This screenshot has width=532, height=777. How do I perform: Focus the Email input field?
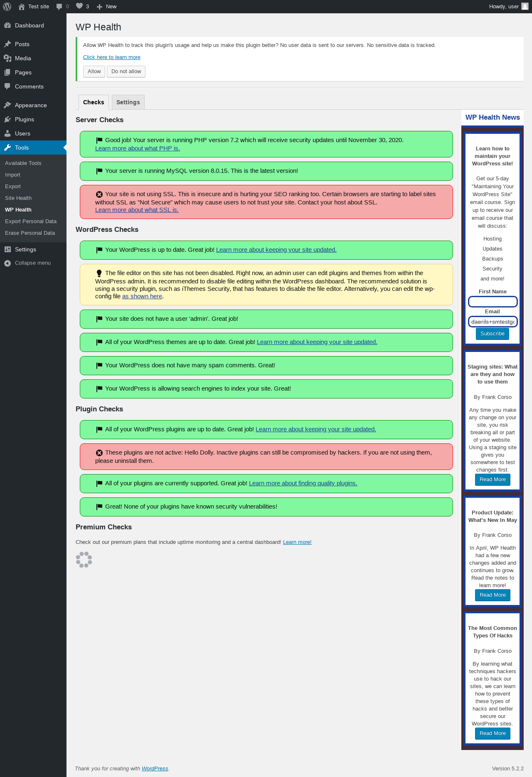pyautogui.click(x=493, y=322)
